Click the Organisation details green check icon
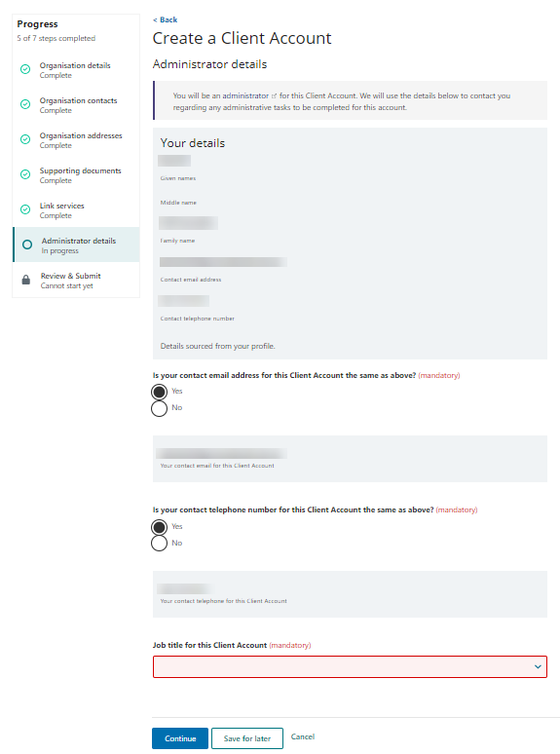 pyautogui.click(x=25, y=69)
